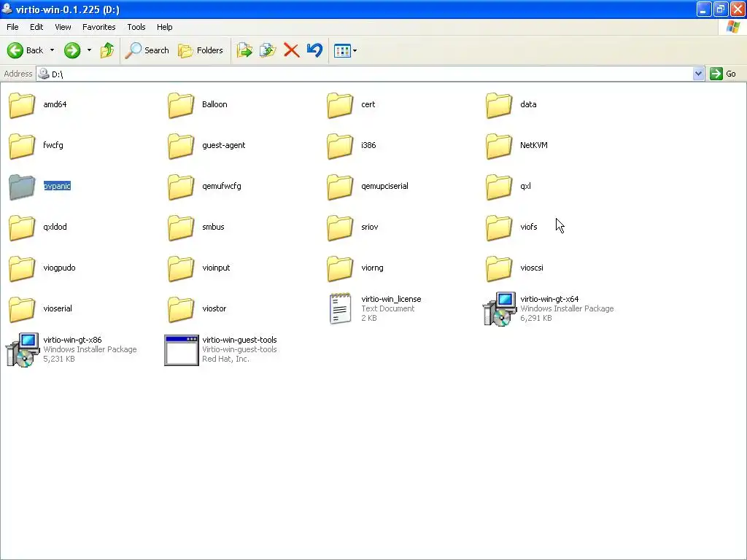Screen dimensions: 747x560
Task: Click the pvpanic folder name label
Action: coord(57,186)
